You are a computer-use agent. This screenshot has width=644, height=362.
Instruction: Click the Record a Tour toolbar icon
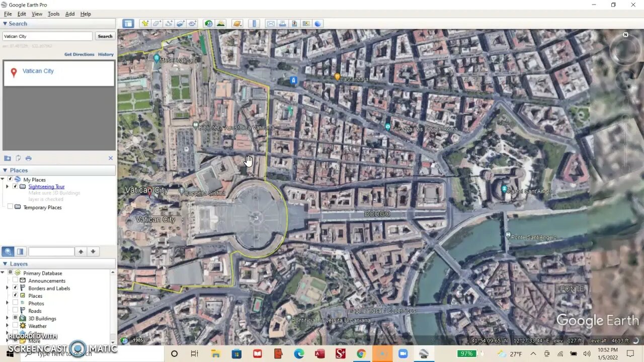point(193,24)
